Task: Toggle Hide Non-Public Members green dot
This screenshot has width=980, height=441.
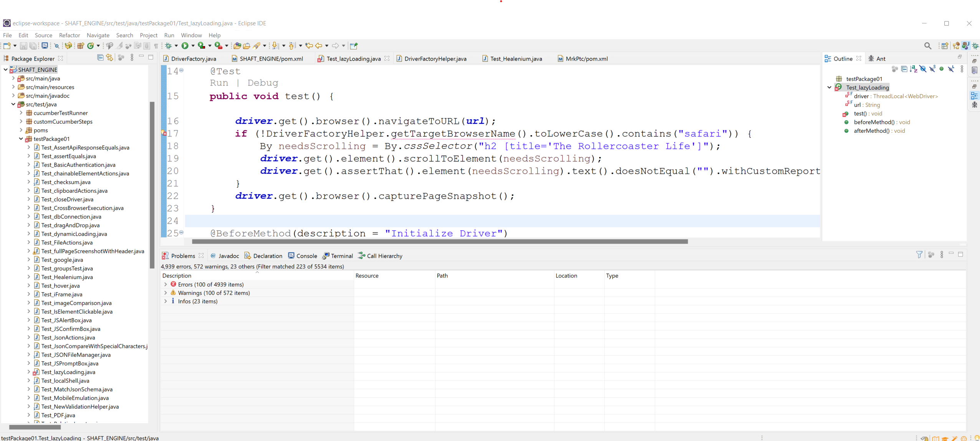Action: coord(942,69)
